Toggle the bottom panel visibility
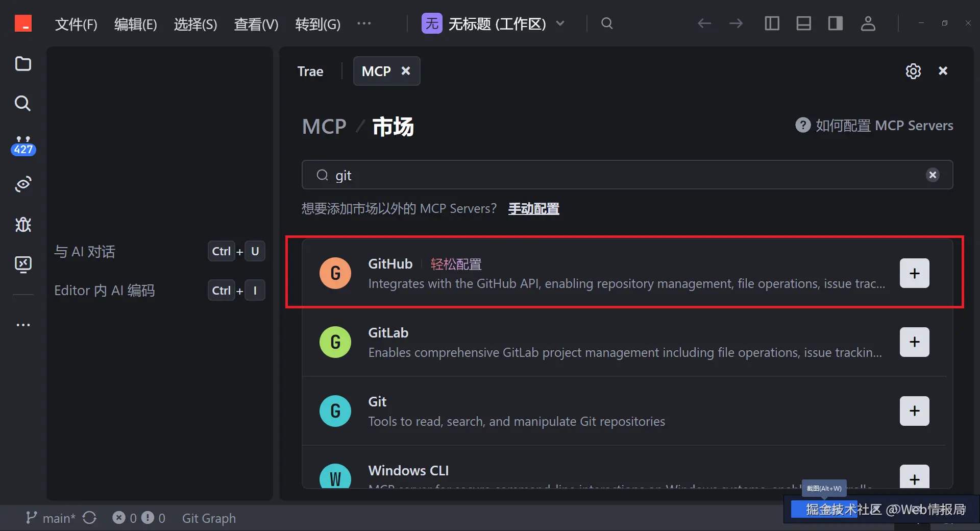 coord(803,23)
